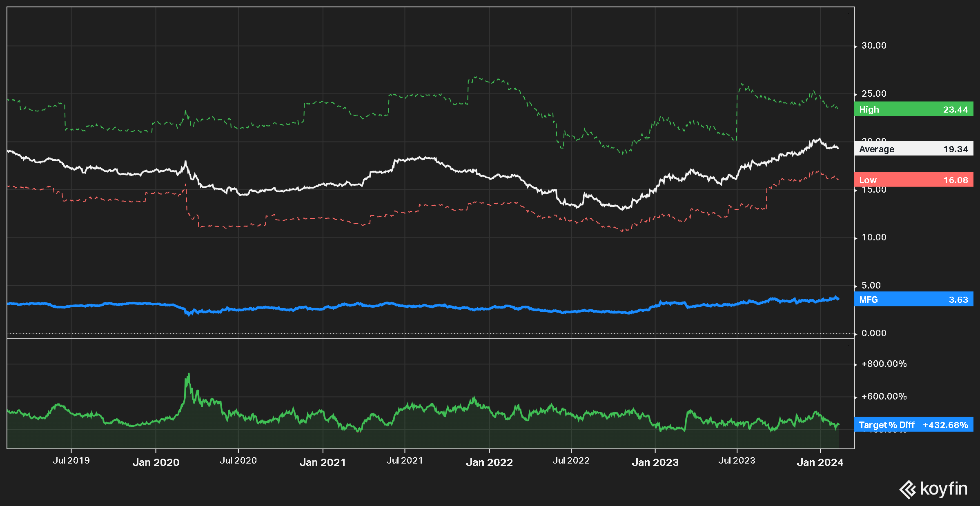Click the 10.00 price axis label
Viewport: 980px width, 506px height.
tap(874, 237)
